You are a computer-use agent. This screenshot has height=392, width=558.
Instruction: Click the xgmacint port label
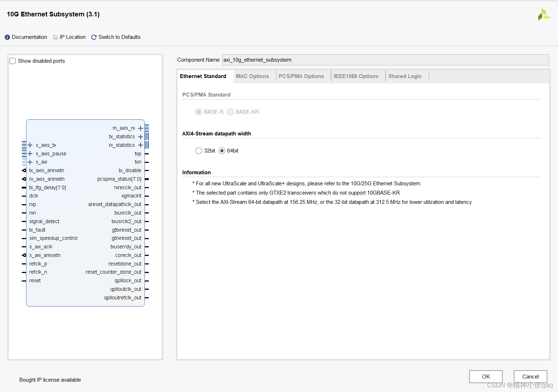tap(131, 196)
